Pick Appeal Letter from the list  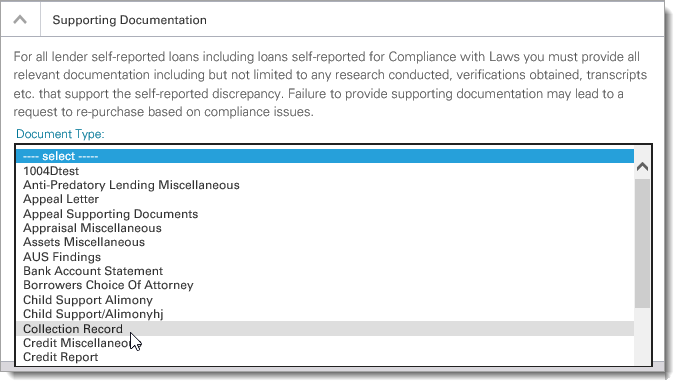(325, 199)
